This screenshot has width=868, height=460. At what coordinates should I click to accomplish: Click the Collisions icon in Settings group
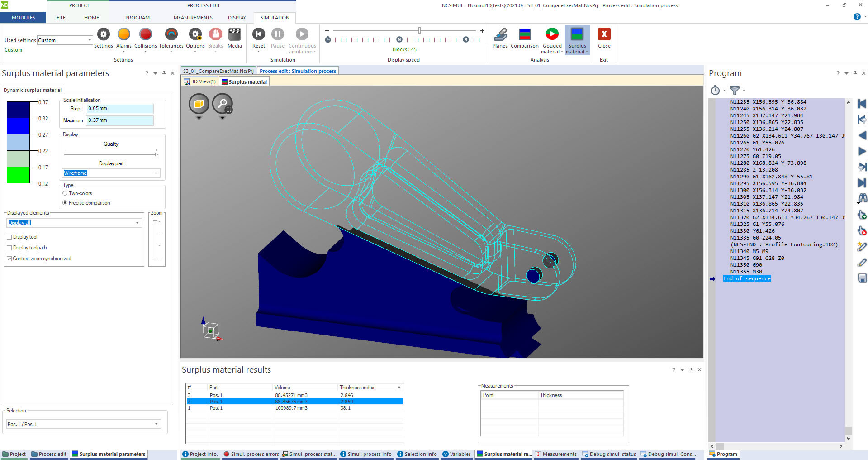coord(145,35)
